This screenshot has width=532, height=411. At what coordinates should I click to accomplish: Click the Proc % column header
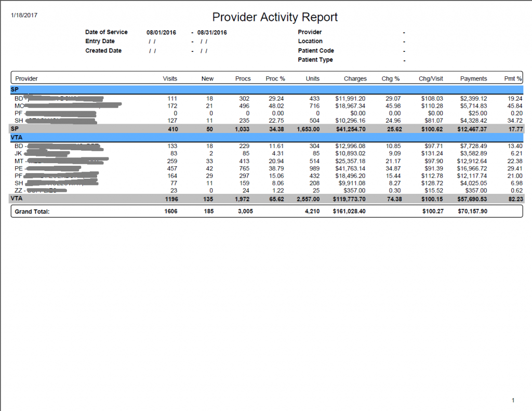point(275,78)
